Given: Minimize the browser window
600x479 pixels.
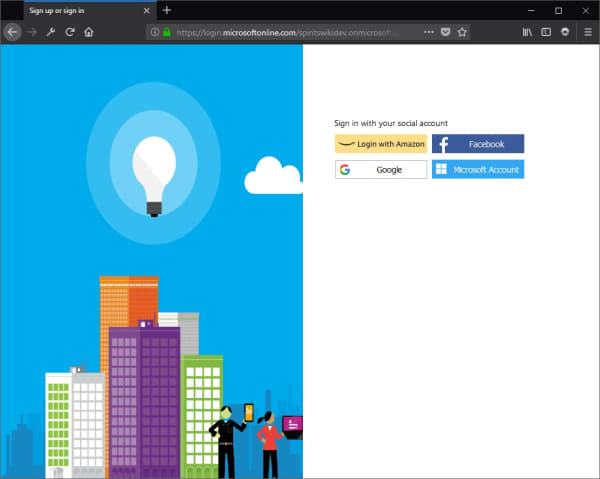Looking at the screenshot, I should (531, 11).
